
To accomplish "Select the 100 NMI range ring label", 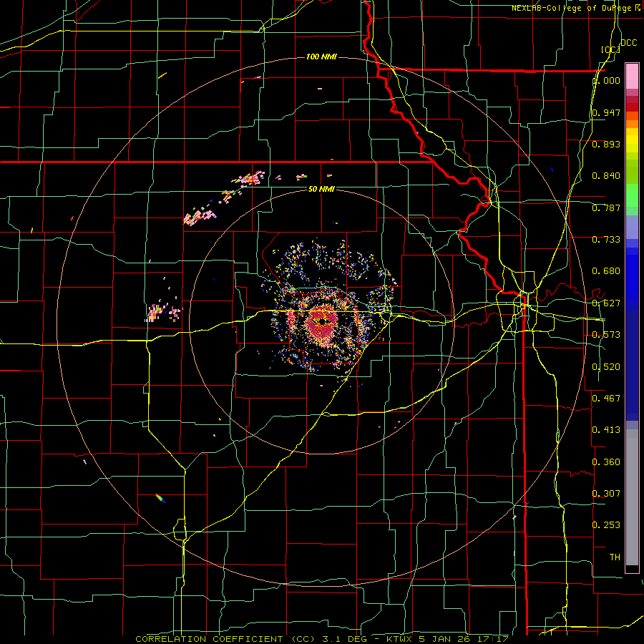I will click(x=321, y=57).
